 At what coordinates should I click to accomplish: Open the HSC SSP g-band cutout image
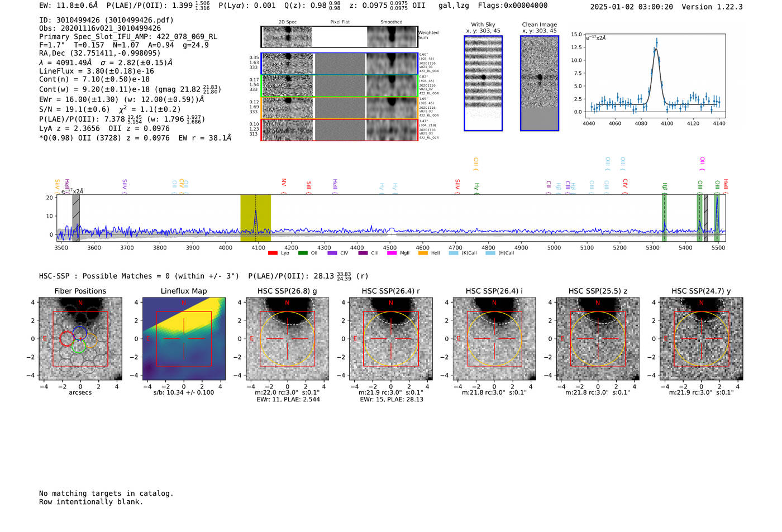point(287,339)
